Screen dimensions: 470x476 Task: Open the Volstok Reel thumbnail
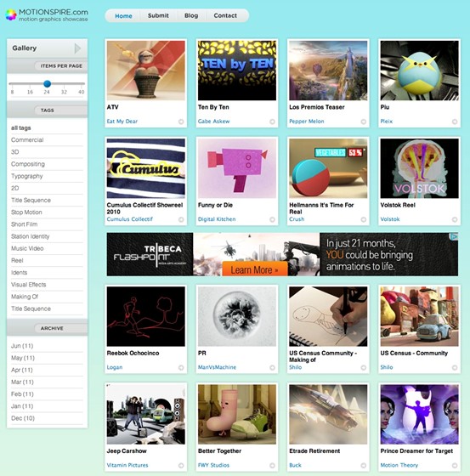pyautogui.click(x=419, y=168)
